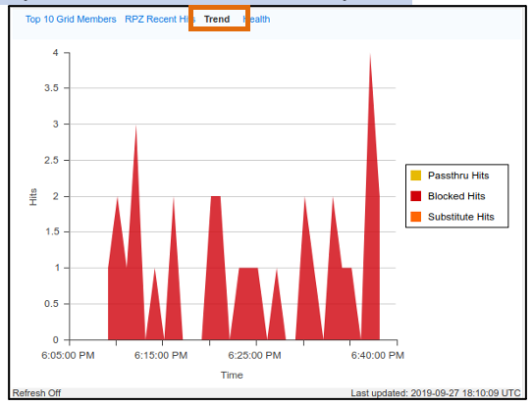The height and width of the screenshot is (406, 532).
Task: Open the Top 10 Grid Members tab
Action: [71, 20]
